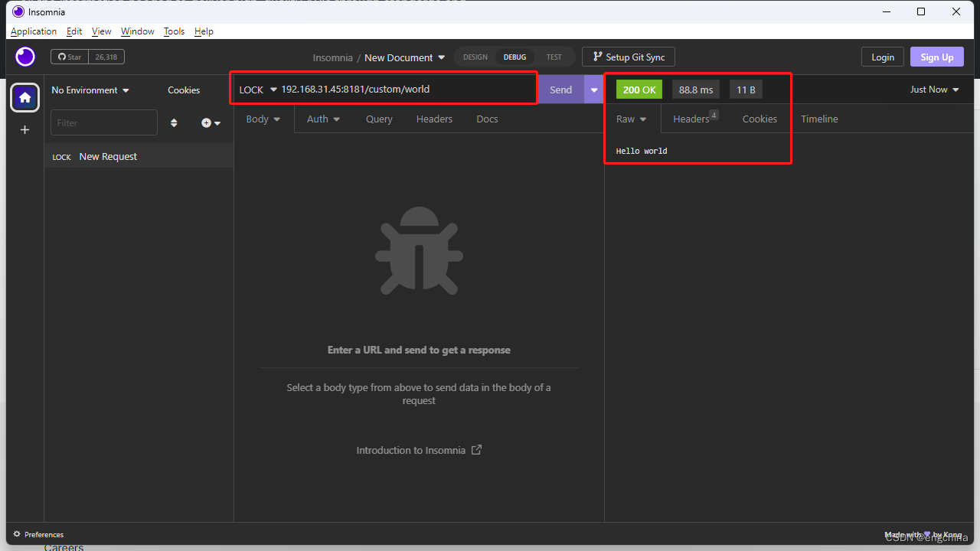The image size is (980, 551).
Task: Switch to the Docs tab
Action: (487, 119)
